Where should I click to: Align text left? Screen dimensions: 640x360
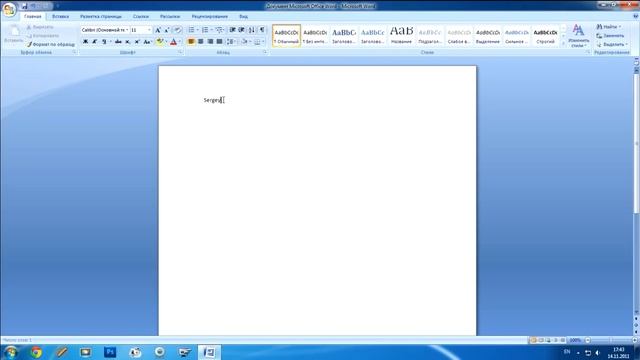click(x=191, y=42)
